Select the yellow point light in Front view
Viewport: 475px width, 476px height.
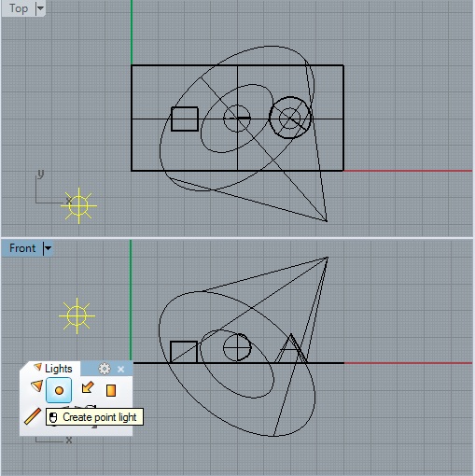click(x=77, y=316)
